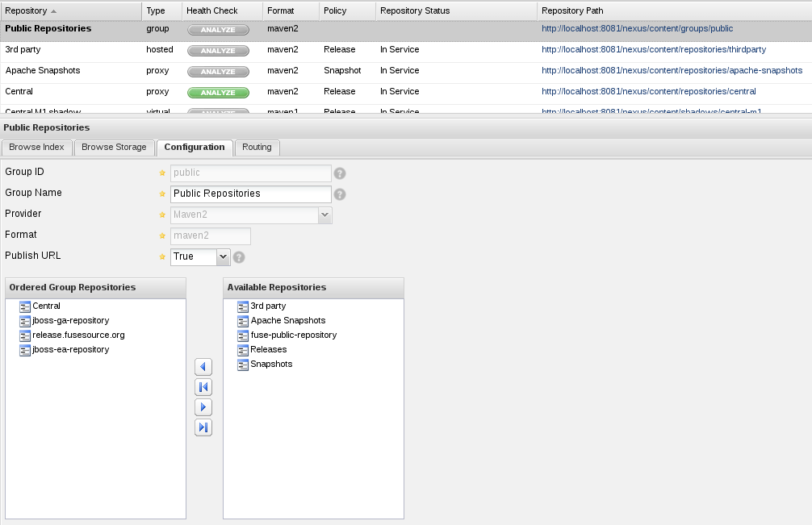Click the move-left arrow button
This screenshot has width=812, height=525.
click(203, 367)
